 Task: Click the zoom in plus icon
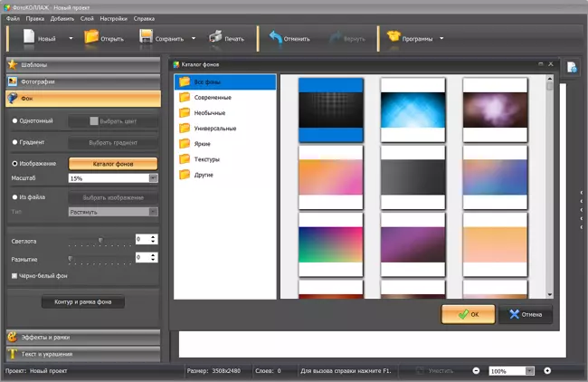[547, 371]
